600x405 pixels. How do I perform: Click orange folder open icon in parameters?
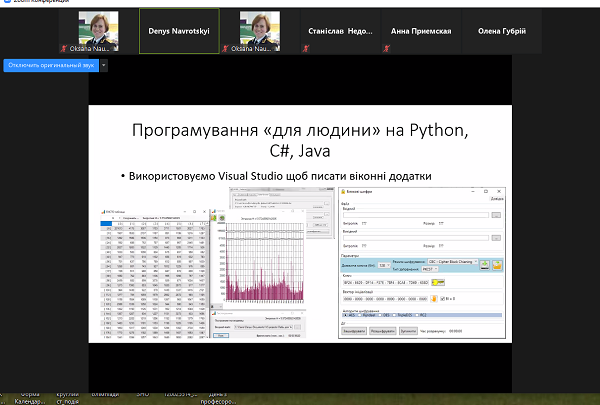[496, 264]
